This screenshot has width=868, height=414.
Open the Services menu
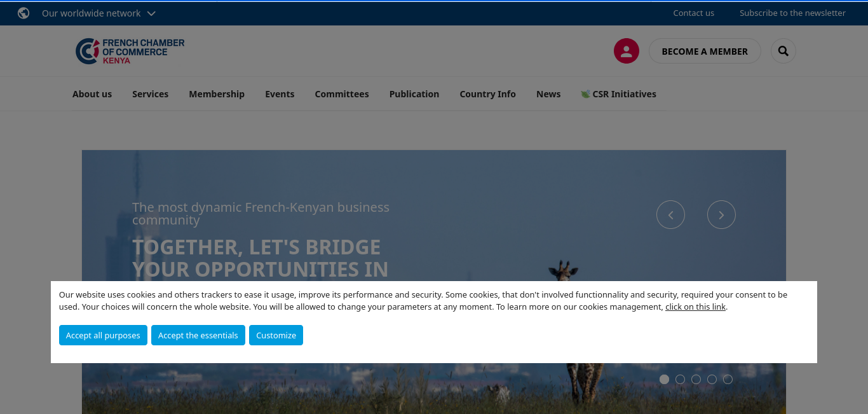tap(150, 94)
